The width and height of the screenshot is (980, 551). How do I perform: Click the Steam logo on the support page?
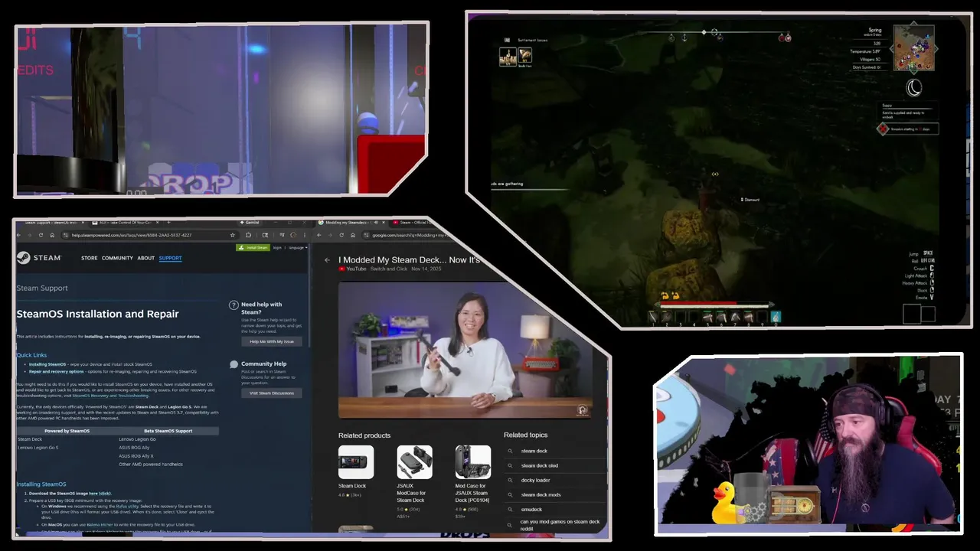(38, 258)
